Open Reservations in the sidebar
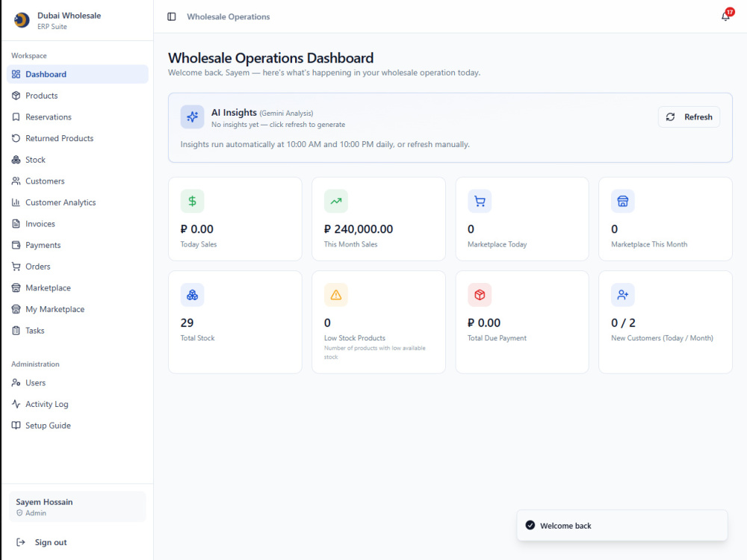Screen dimensions: 747x560 [x=78, y=117]
